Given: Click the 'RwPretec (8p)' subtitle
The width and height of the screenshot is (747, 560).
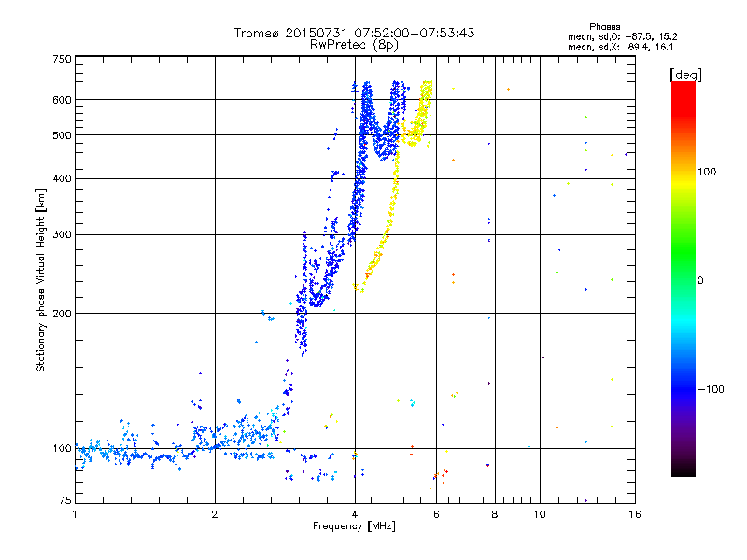Looking at the screenshot, I should (354, 45).
